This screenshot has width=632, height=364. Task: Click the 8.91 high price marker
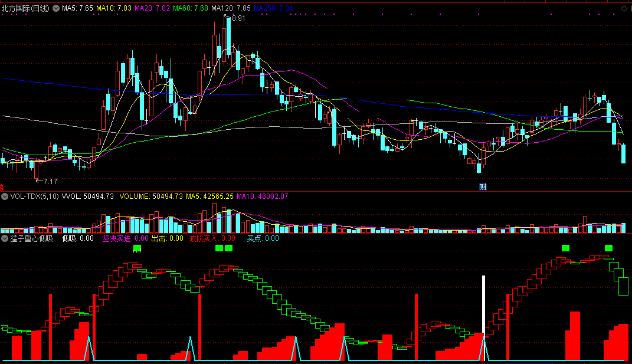click(x=238, y=18)
